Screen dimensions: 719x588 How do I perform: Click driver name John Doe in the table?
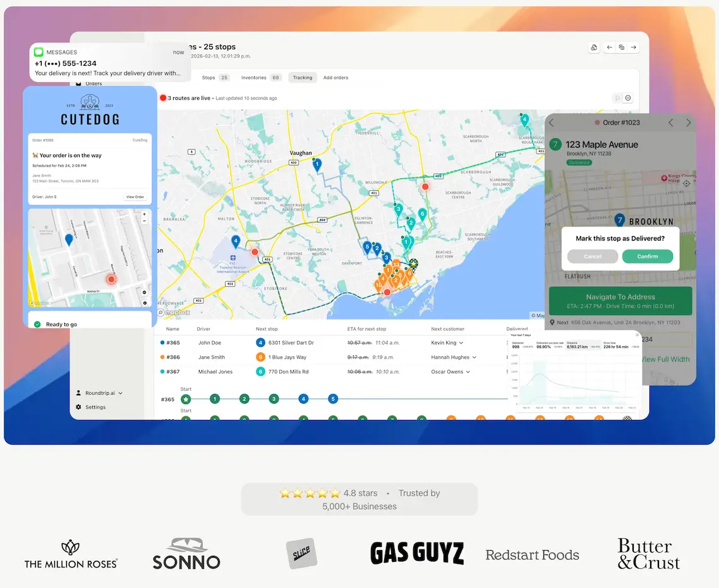[210, 343]
